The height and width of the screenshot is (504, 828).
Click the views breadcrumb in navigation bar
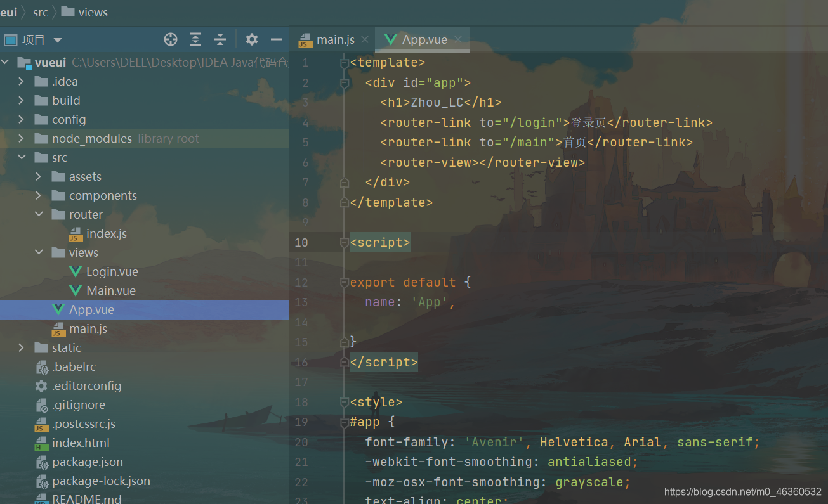93,12
